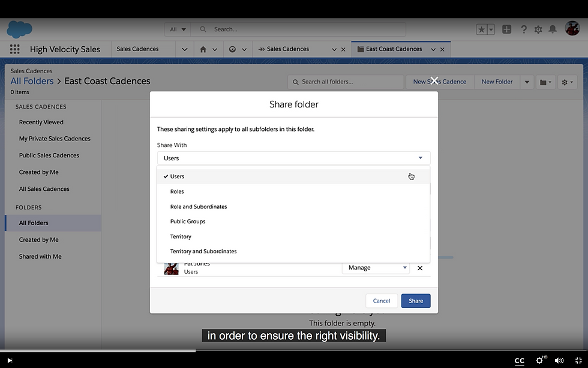Choose Roles from the Share With list
This screenshot has height=368, width=588.
coord(293,192)
